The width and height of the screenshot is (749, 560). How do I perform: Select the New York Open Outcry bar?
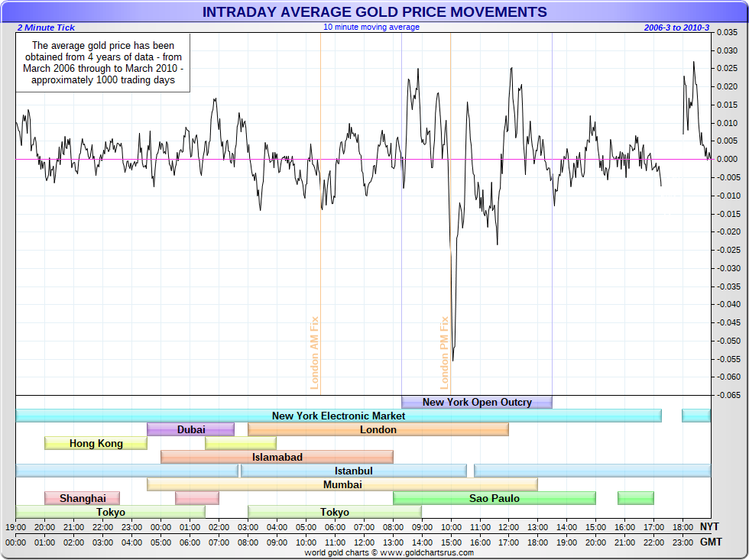[x=477, y=402]
